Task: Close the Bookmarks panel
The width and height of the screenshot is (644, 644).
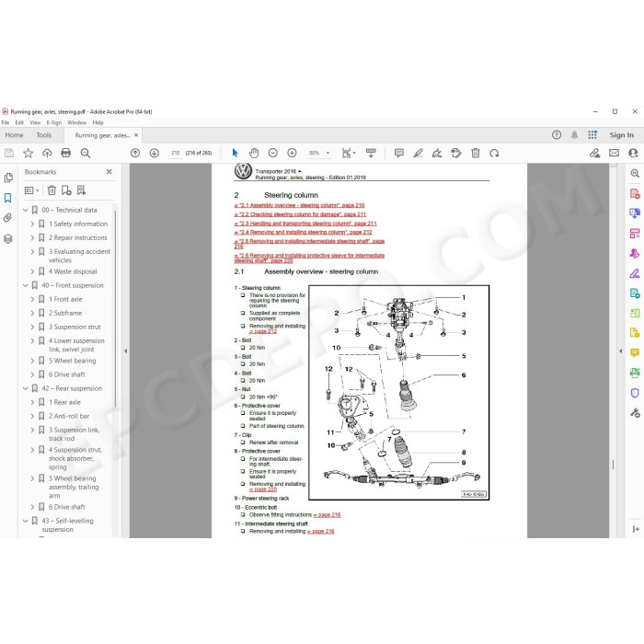Action: 109,172
